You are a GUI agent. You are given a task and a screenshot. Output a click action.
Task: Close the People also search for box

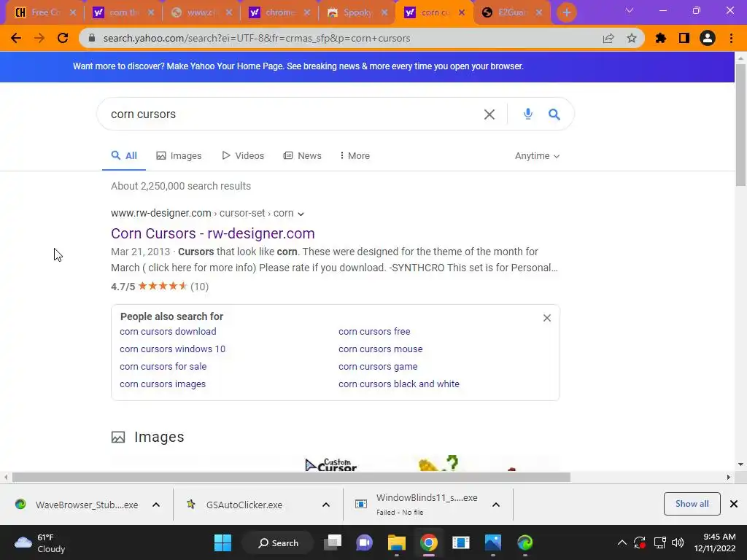(547, 318)
